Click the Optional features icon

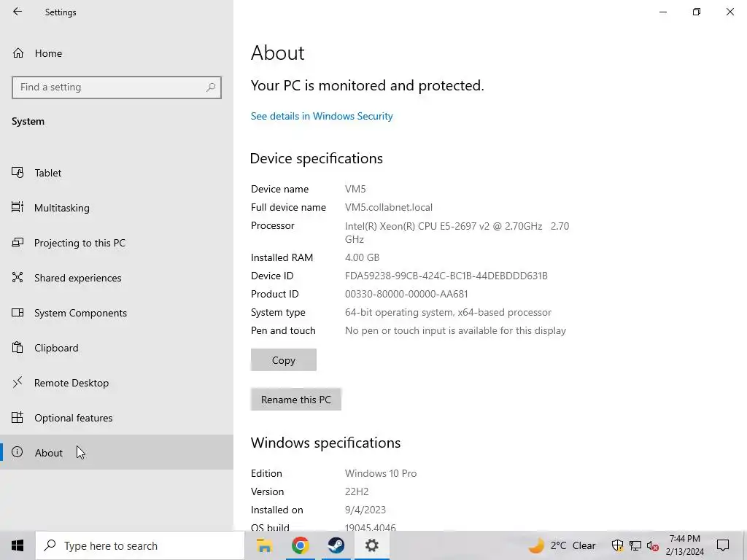[18, 418]
